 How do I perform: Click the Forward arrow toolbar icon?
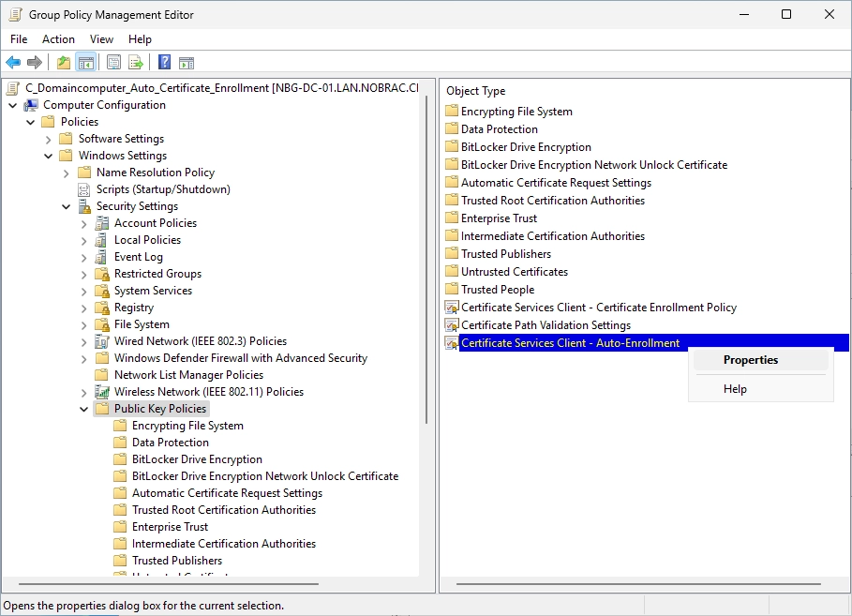[x=35, y=63]
